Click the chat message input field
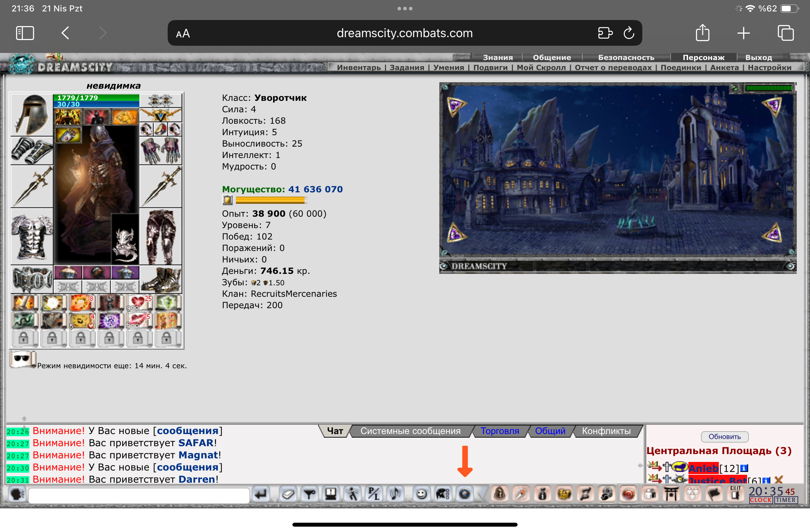 click(139, 496)
